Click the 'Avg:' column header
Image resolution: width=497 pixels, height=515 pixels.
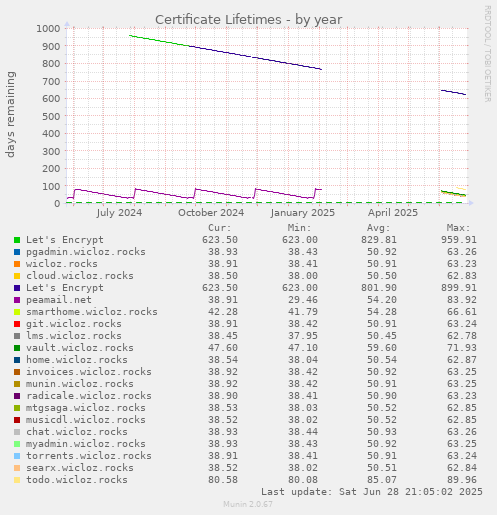379,228
